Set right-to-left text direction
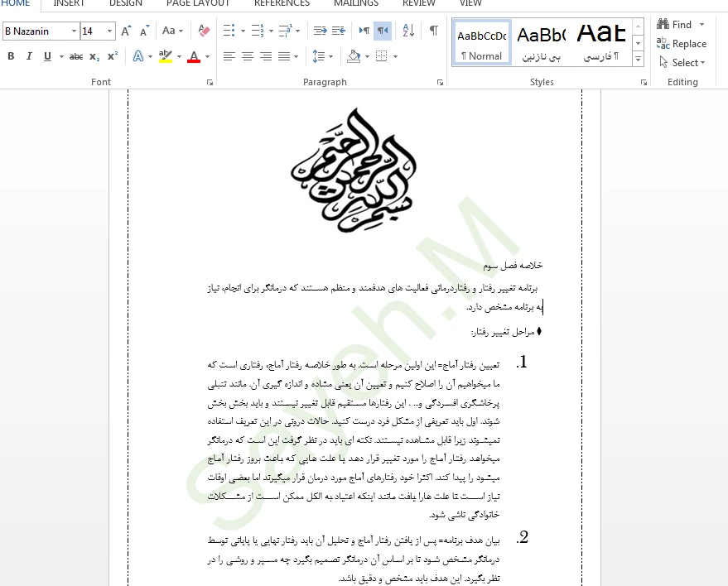 (x=383, y=31)
